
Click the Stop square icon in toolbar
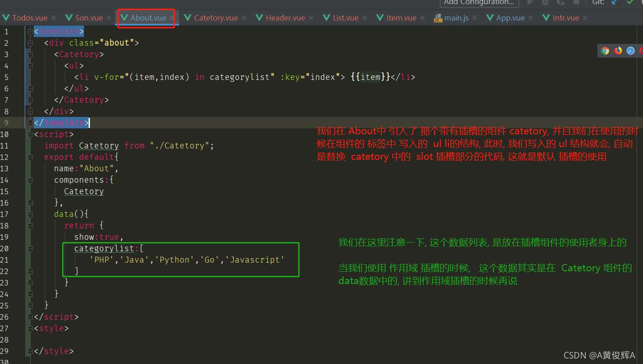(576, 2)
